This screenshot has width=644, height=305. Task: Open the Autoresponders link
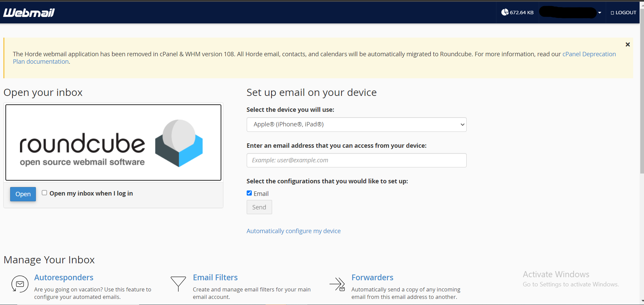coord(64,278)
